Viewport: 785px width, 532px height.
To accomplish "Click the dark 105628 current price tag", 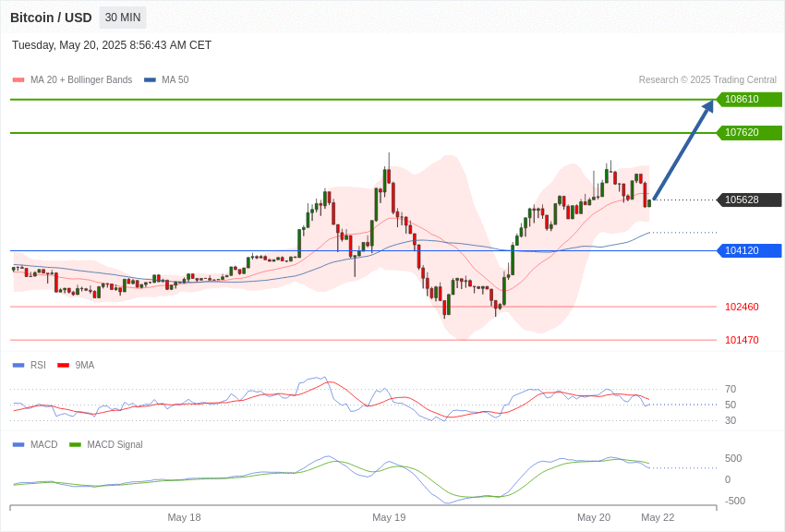I will [x=749, y=199].
